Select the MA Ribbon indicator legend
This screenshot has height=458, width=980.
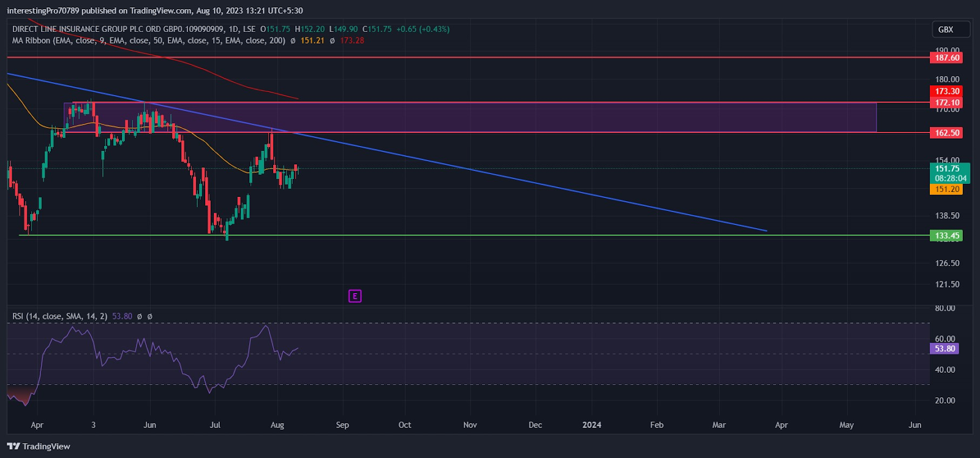[x=149, y=40]
